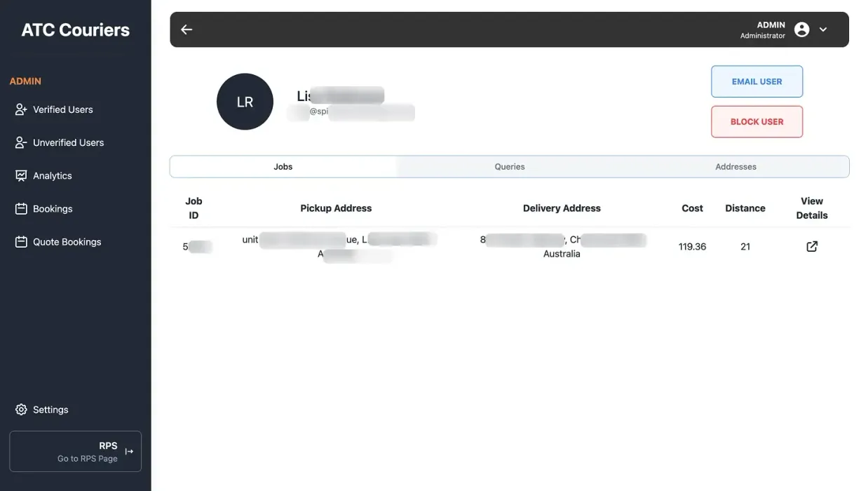Click the delivery address text with Australia

(x=562, y=247)
